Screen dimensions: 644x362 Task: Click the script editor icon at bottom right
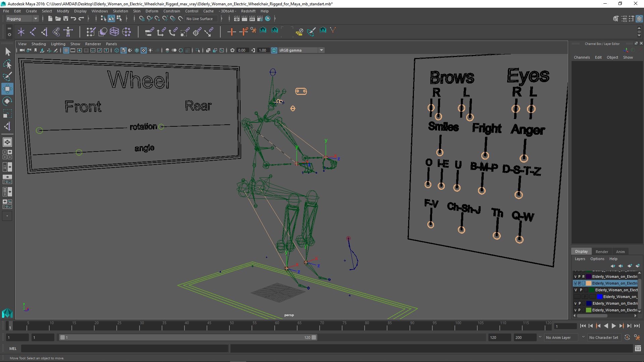(x=638, y=349)
